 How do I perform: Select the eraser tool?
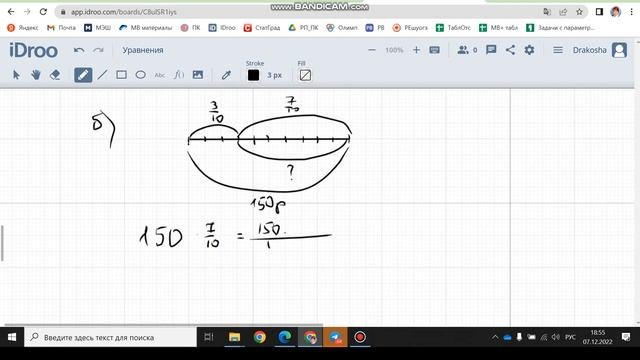click(x=55, y=75)
